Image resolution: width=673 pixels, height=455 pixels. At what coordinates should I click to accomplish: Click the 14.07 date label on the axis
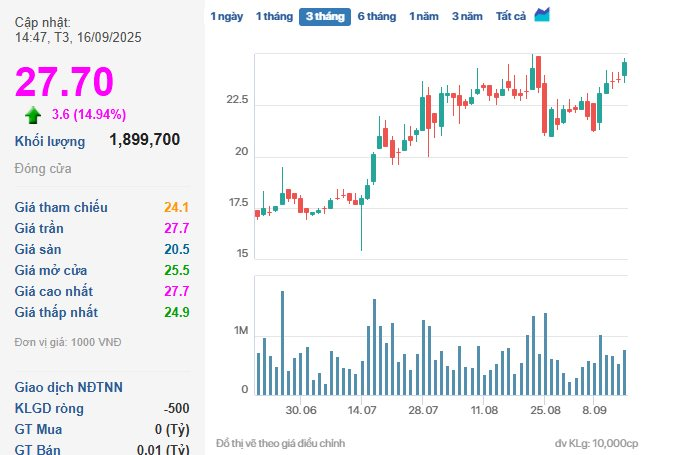tap(362, 410)
